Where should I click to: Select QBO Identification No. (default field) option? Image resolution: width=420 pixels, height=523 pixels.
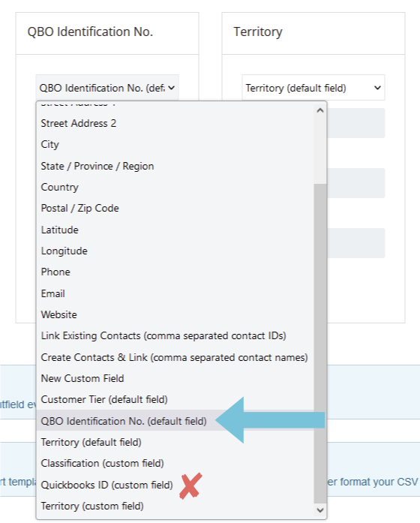coord(175,421)
